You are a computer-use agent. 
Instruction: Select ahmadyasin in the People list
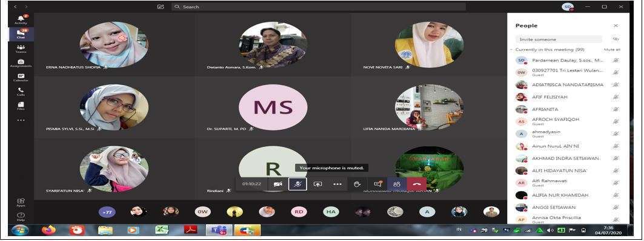click(x=568, y=134)
